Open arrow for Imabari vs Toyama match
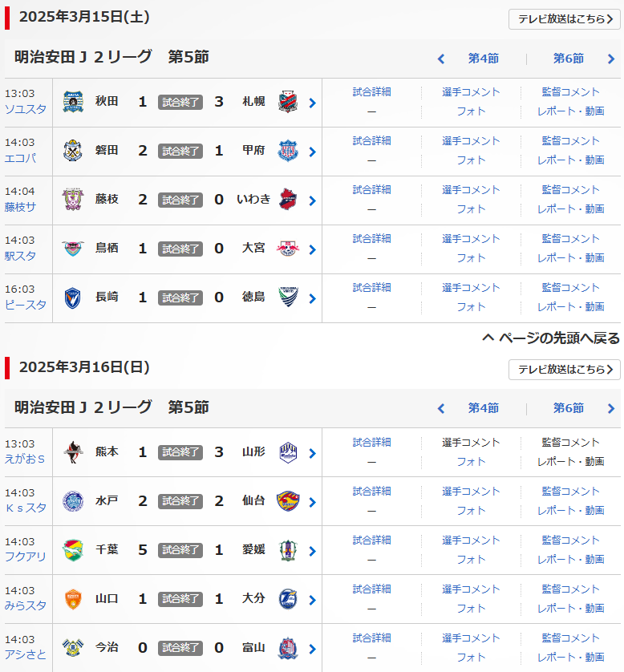Image resolution: width=624 pixels, height=672 pixels. coord(312,649)
